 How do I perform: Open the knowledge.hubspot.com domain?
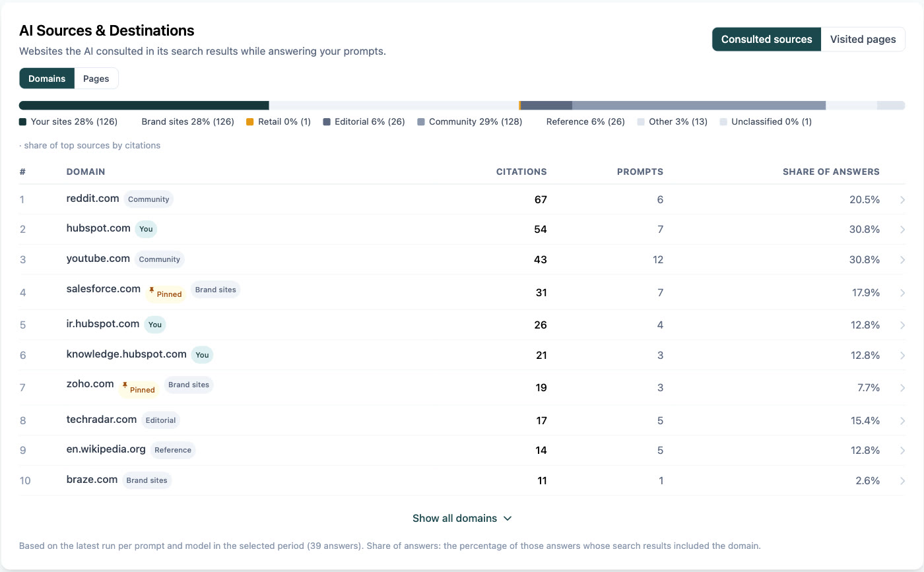click(x=127, y=354)
